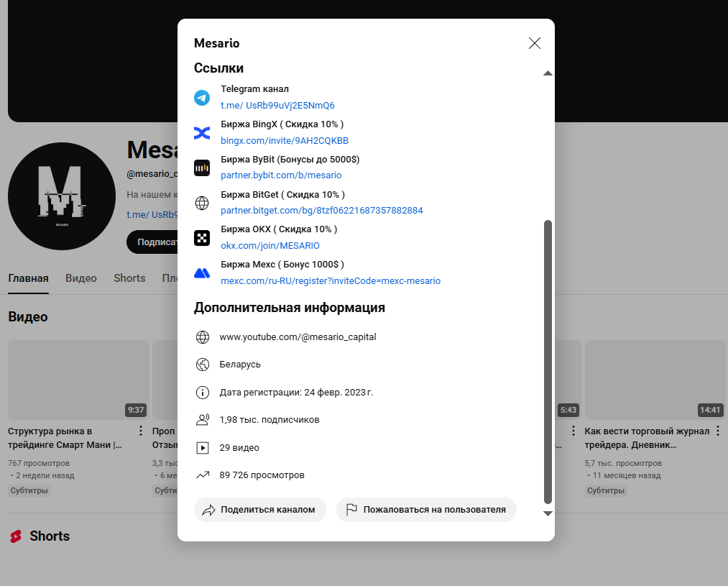
Task: Select the Главная channel tab
Action: point(28,278)
